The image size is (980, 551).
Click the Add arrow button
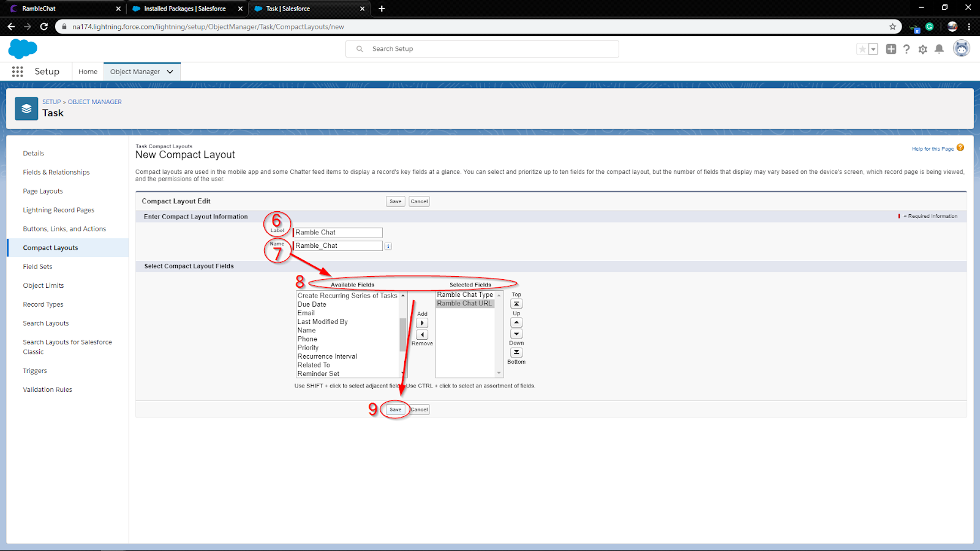422,323
